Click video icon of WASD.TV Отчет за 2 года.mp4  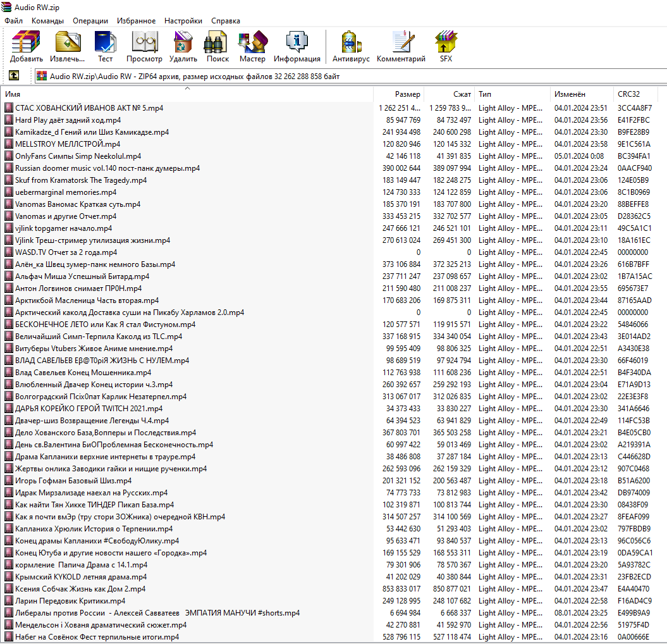point(9,252)
